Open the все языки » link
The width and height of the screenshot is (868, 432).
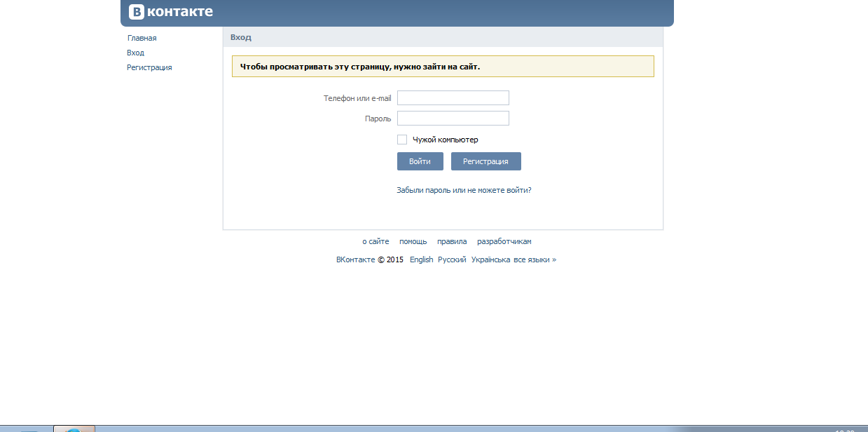pyautogui.click(x=535, y=259)
